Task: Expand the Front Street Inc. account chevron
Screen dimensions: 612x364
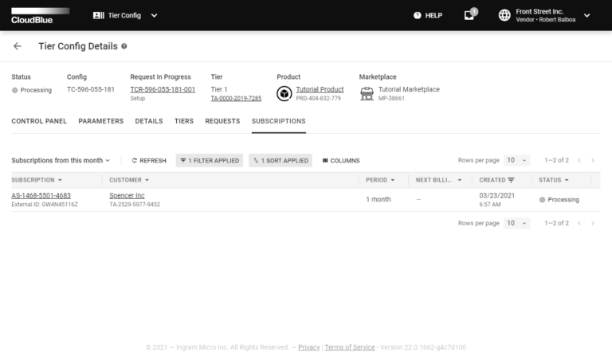Action: coord(586,16)
